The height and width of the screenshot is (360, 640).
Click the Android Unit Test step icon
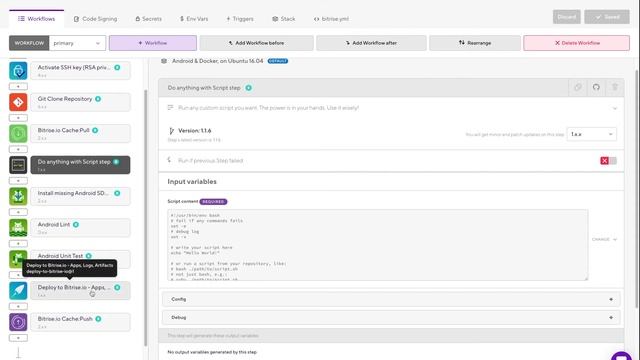click(x=18, y=259)
